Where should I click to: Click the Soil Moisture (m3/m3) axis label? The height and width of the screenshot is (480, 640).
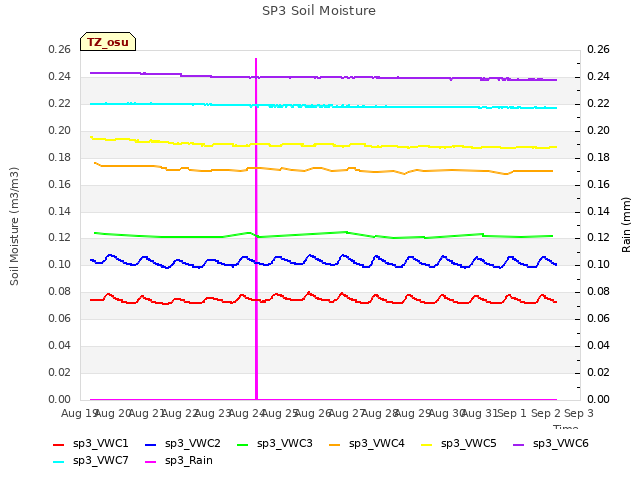click(x=14, y=226)
